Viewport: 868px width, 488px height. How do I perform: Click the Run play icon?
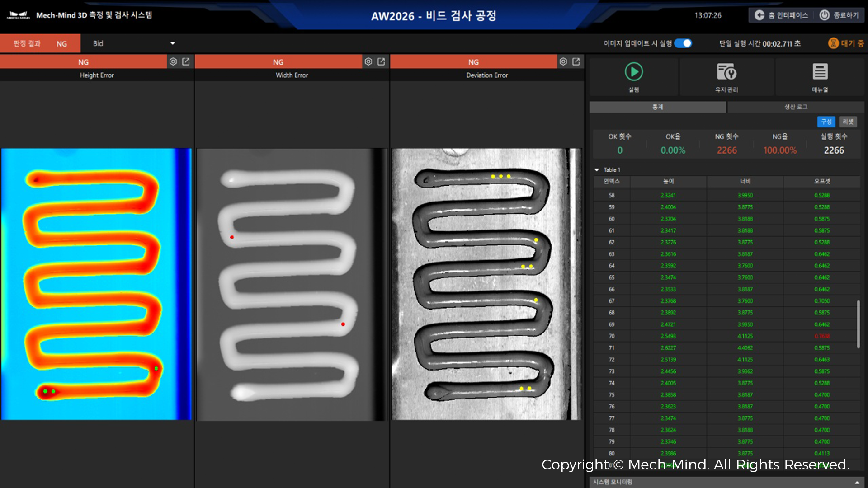point(634,71)
